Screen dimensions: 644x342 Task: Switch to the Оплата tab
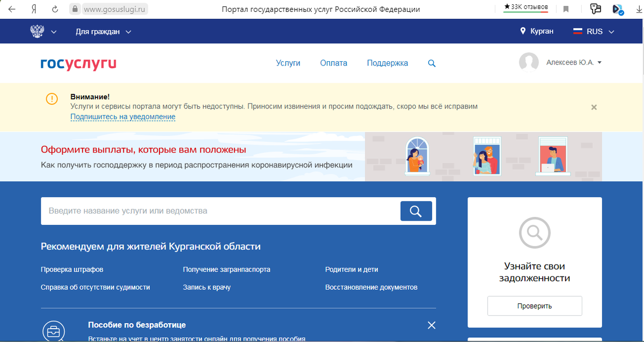333,63
